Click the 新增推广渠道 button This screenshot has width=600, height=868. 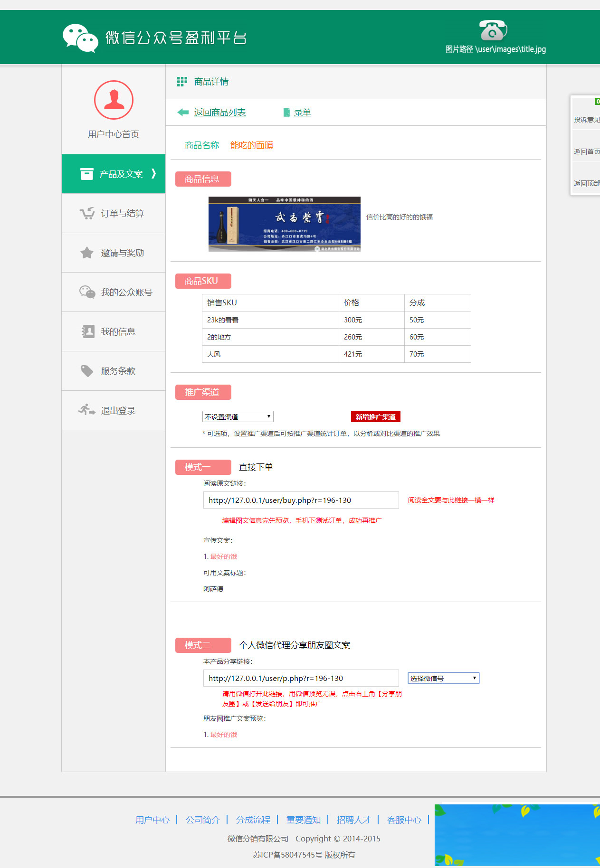tap(375, 416)
